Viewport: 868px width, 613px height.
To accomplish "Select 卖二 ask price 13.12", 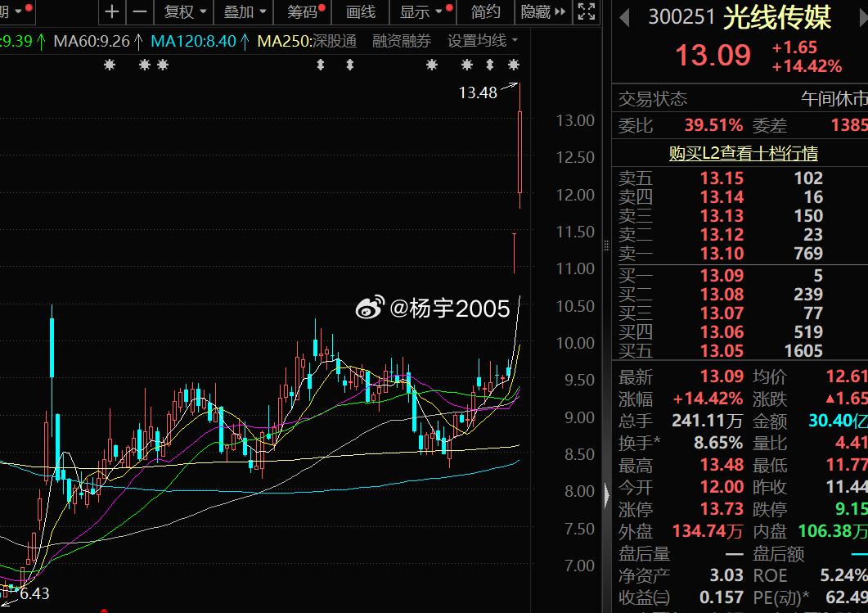I will point(722,235).
